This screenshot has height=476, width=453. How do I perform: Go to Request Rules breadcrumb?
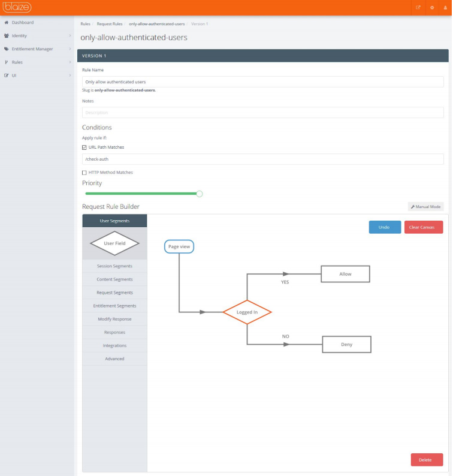pyautogui.click(x=110, y=24)
